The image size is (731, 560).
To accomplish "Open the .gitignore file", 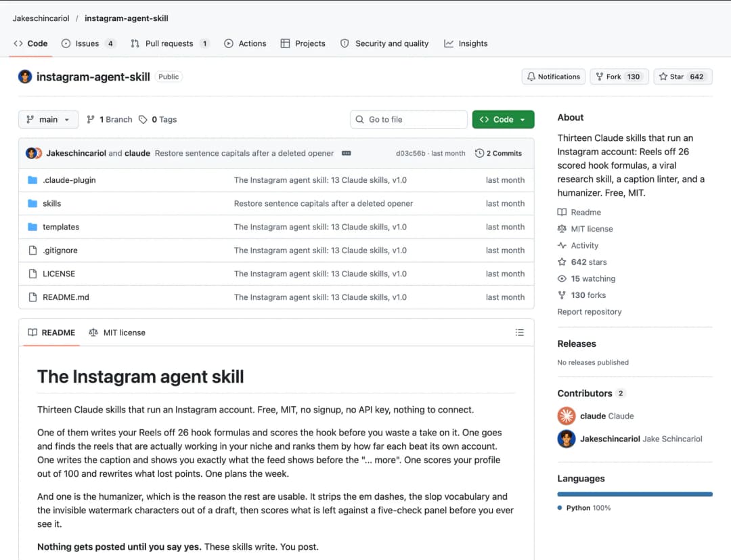I will (60, 251).
